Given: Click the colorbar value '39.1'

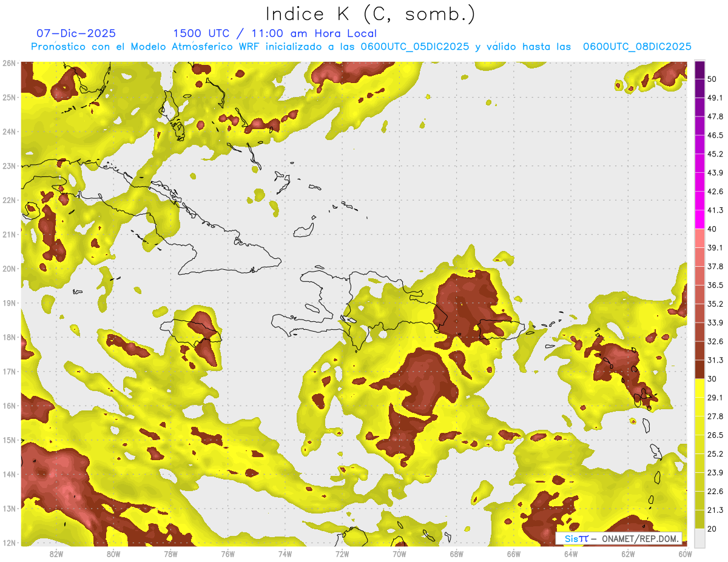Looking at the screenshot, I should pos(715,247).
